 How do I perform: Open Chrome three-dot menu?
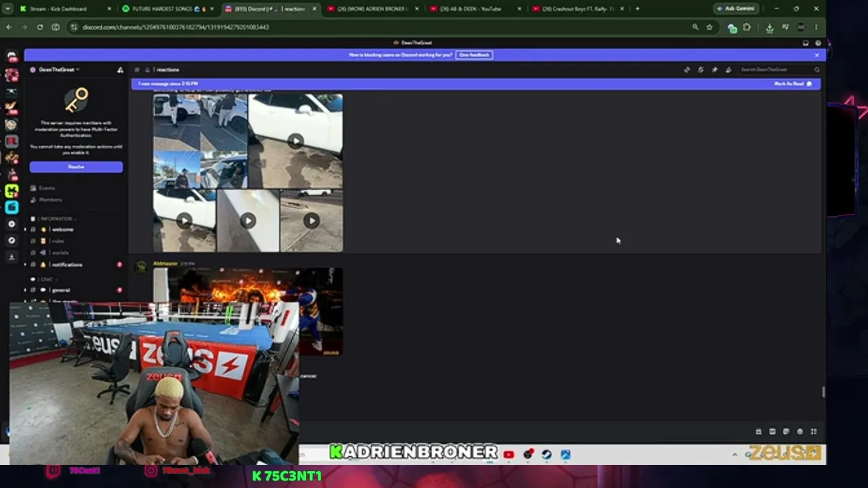click(x=816, y=27)
